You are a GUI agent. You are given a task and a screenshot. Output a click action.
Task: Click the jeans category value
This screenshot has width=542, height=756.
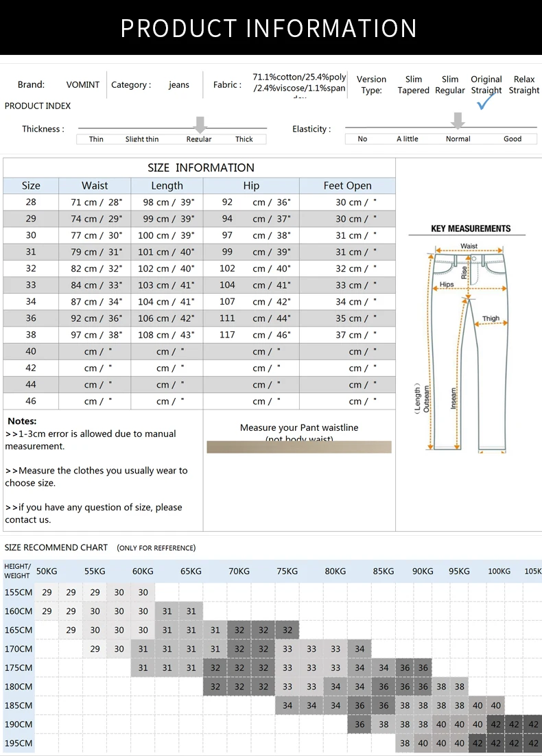[x=179, y=85]
